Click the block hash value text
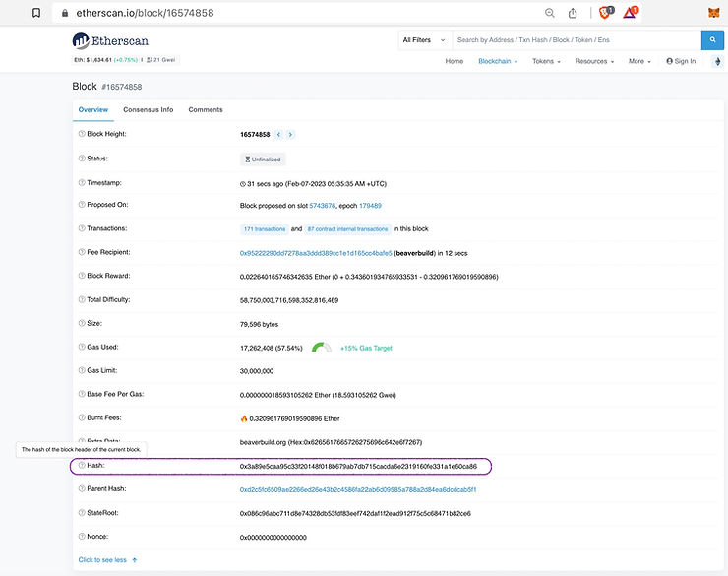 tap(358, 466)
